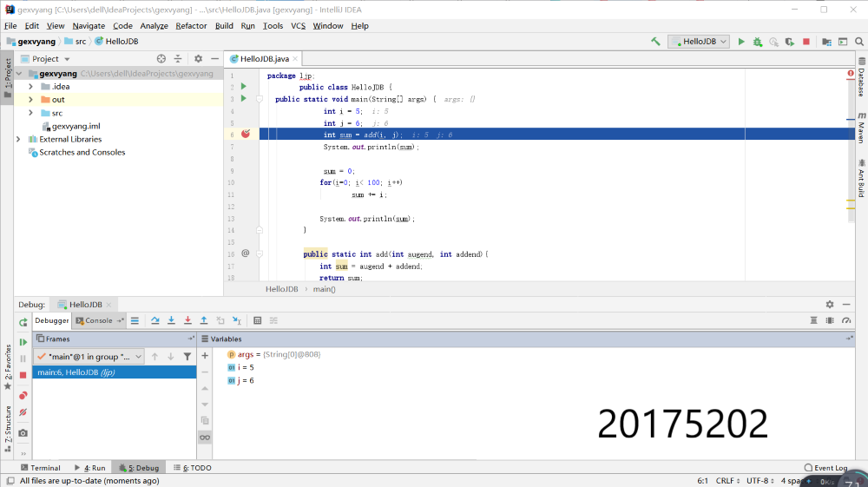The height and width of the screenshot is (487, 868).
Task: Open Debug panel settings gear
Action: [829, 305]
